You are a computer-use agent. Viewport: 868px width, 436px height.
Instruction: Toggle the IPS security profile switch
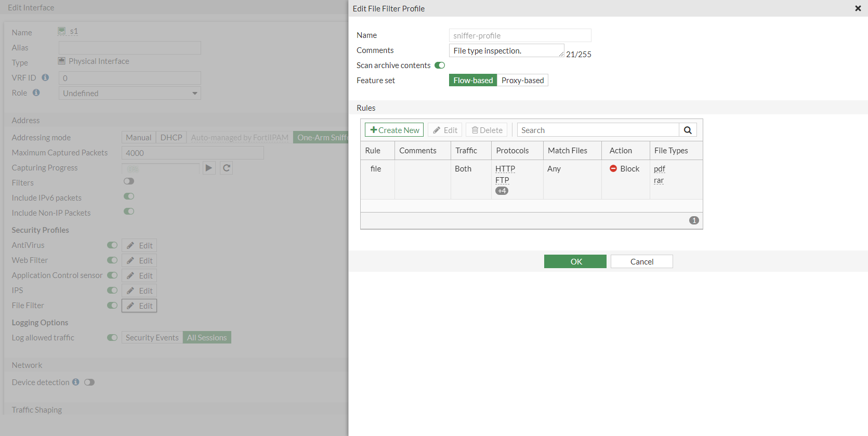coord(112,290)
